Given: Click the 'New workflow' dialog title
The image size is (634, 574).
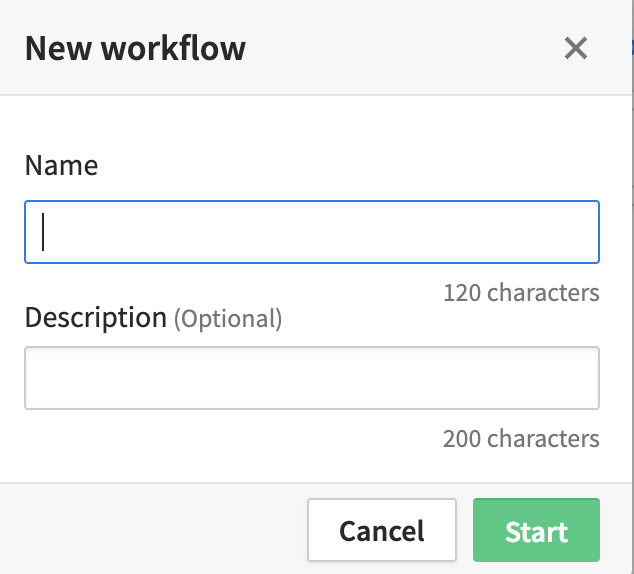Looking at the screenshot, I should coord(135,49).
